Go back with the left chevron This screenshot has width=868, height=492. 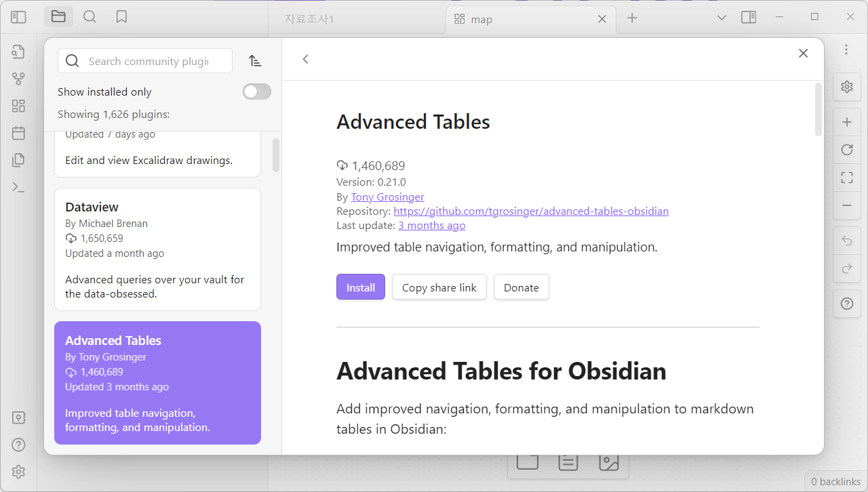(x=306, y=60)
